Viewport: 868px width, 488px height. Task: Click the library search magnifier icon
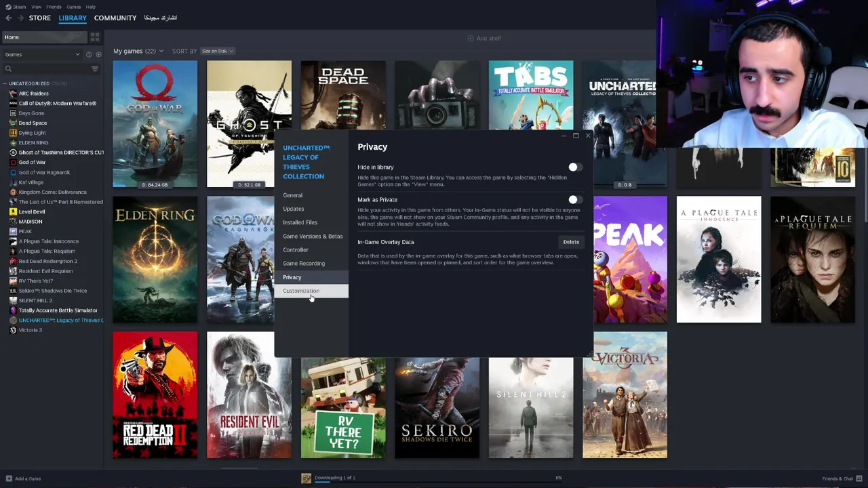(8, 68)
